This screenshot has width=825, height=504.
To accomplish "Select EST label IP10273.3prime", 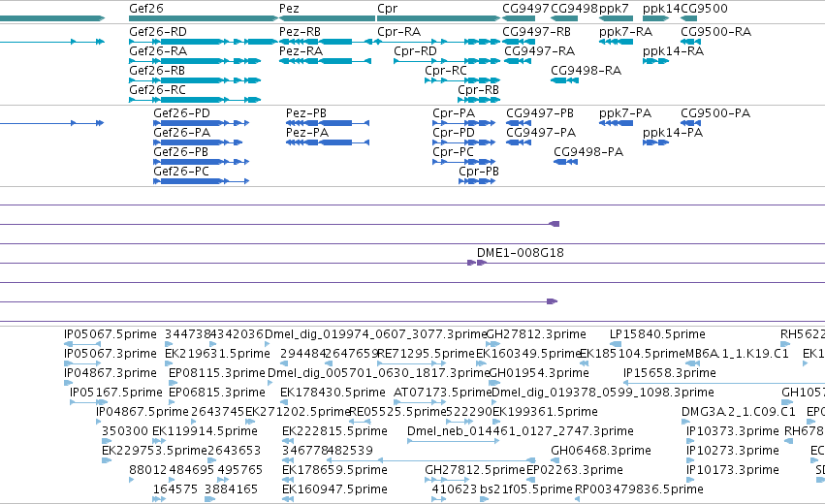I will tap(732, 451).
